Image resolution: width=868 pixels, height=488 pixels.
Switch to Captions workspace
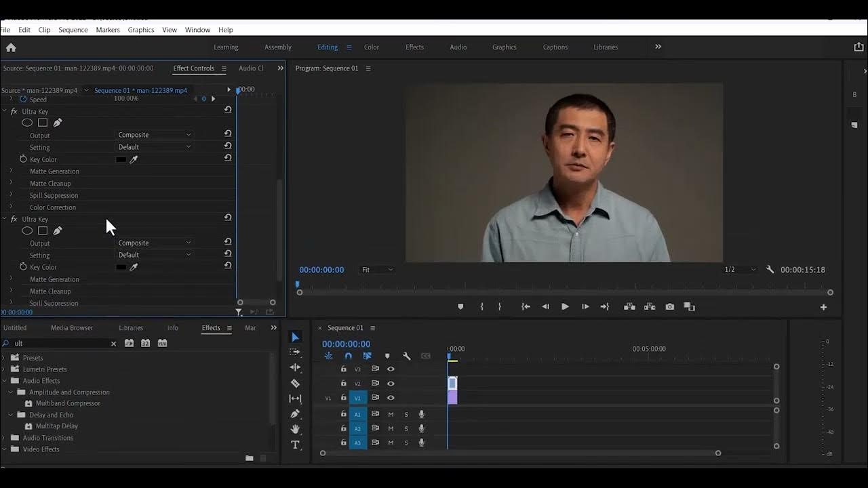pos(555,47)
